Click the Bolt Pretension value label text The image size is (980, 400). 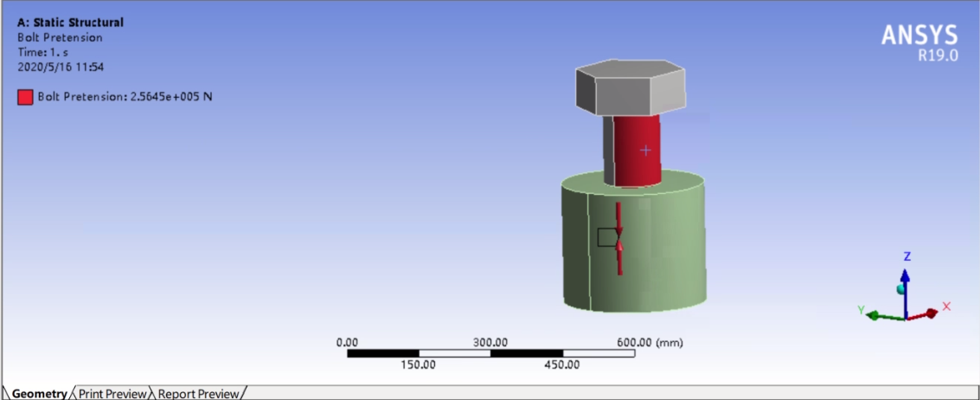(125, 97)
